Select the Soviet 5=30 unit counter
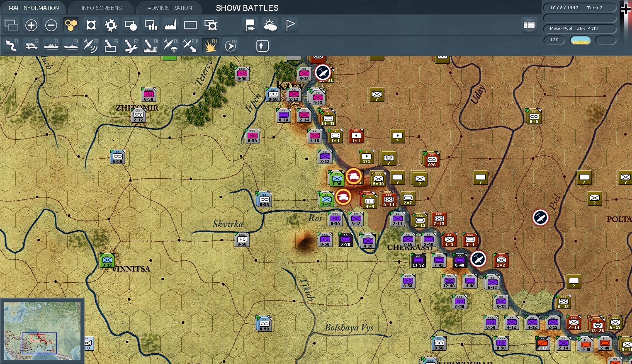632x364 pixels. pos(378,179)
